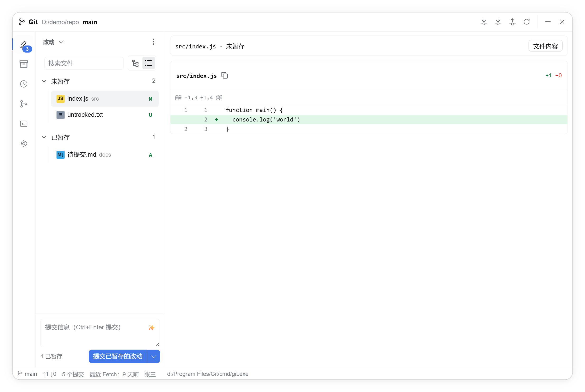Image resolution: width=585 pixels, height=392 pixels.
Task: Click the Git logo in title bar
Action: [x=22, y=22]
